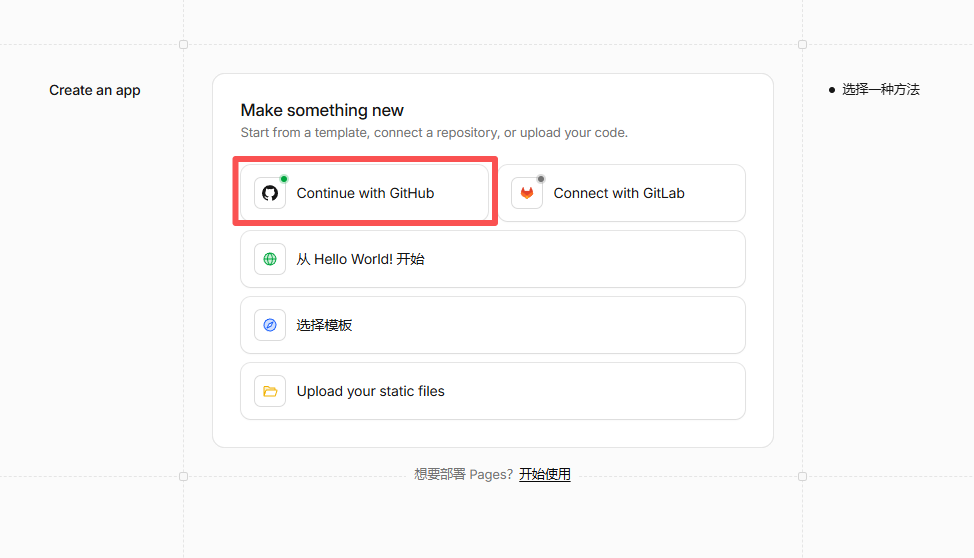The image size is (974, 558).
Task: Open the 选择模板 option
Action: [x=493, y=325]
